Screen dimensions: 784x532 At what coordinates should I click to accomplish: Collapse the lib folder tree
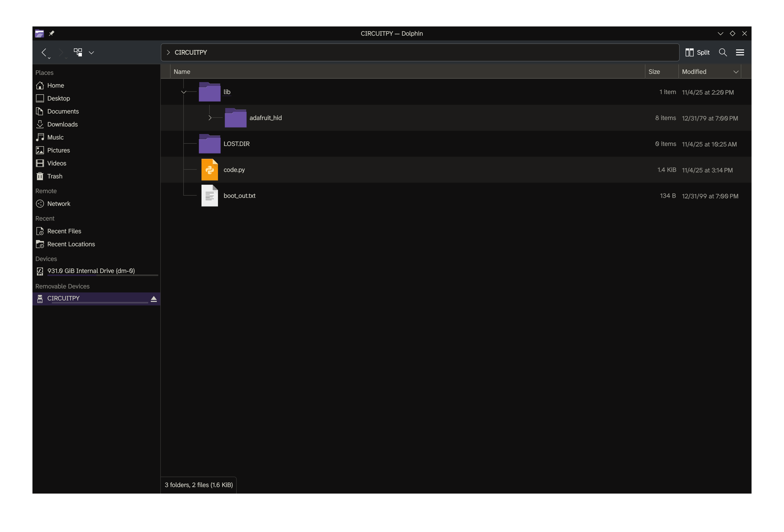tap(184, 92)
